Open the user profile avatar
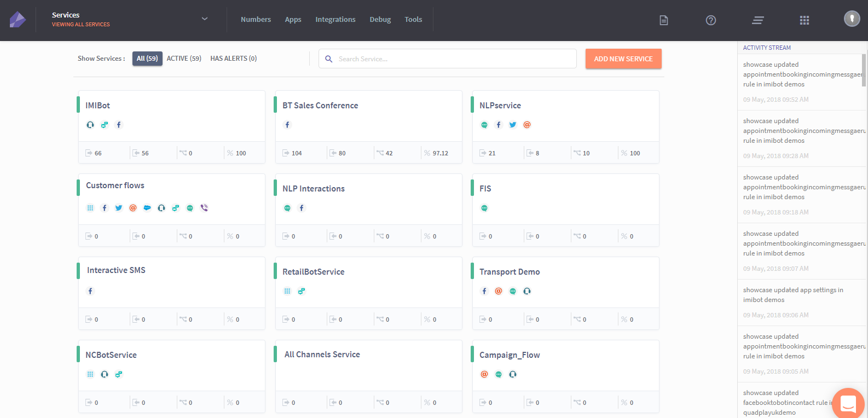This screenshot has height=418, width=868. click(x=852, y=19)
